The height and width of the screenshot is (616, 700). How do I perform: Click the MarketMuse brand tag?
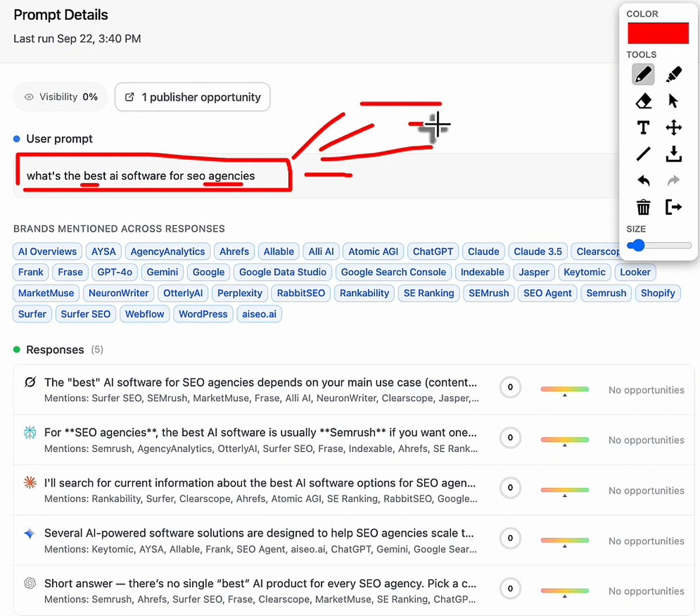pos(46,293)
